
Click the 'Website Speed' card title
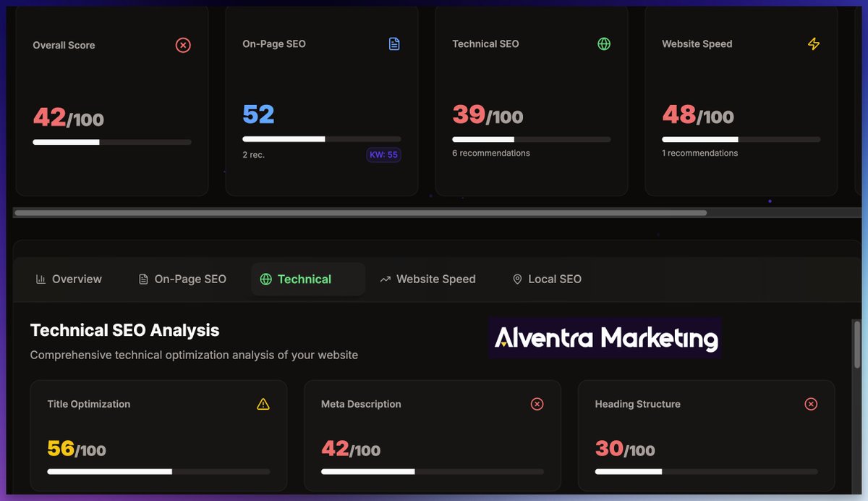pos(697,44)
